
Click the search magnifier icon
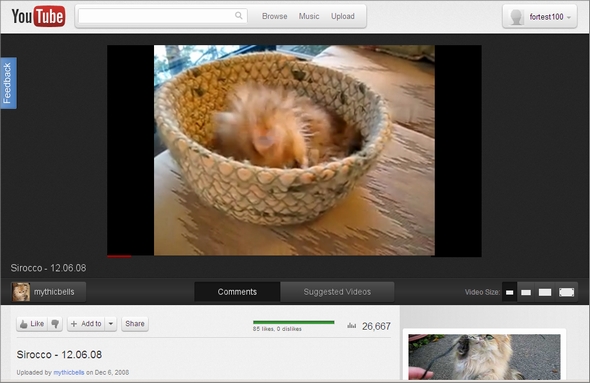pos(239,15)
